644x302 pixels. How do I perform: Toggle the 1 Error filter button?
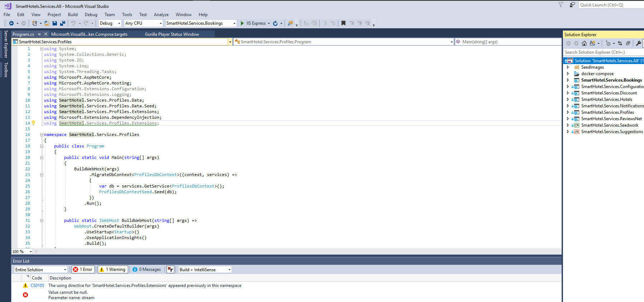point(83,269)
